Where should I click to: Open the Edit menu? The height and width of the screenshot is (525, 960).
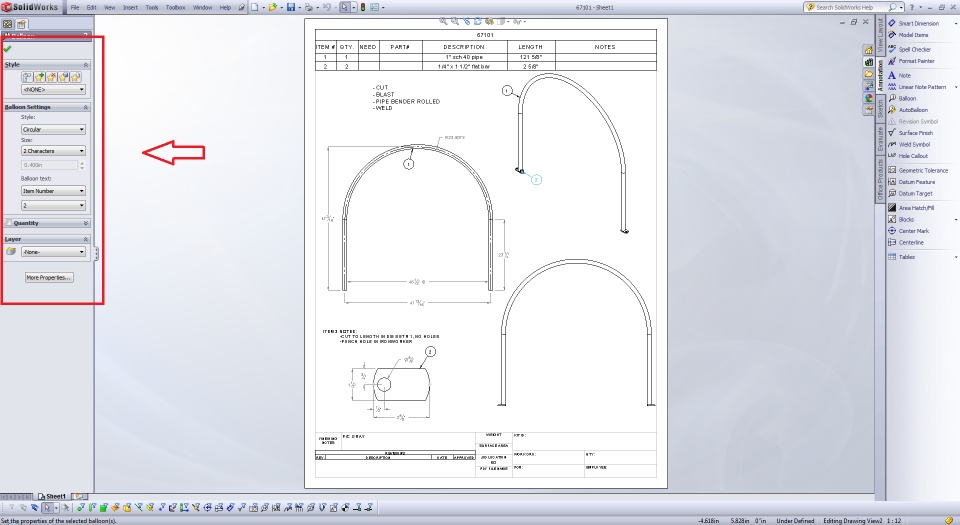click(x=91, y=7)
